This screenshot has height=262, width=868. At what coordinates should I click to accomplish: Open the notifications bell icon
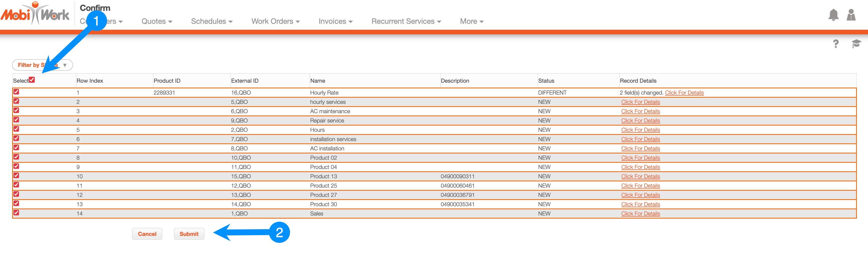pos(833,15)
